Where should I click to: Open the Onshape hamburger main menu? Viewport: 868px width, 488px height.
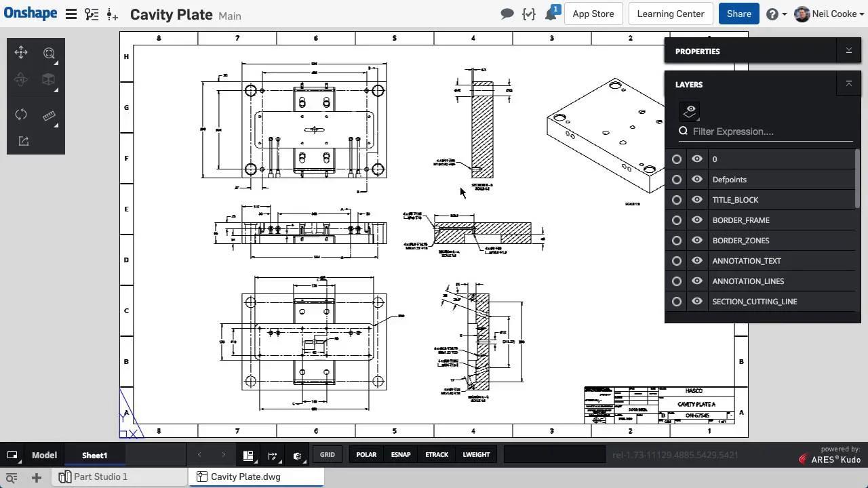click(71, 14)
